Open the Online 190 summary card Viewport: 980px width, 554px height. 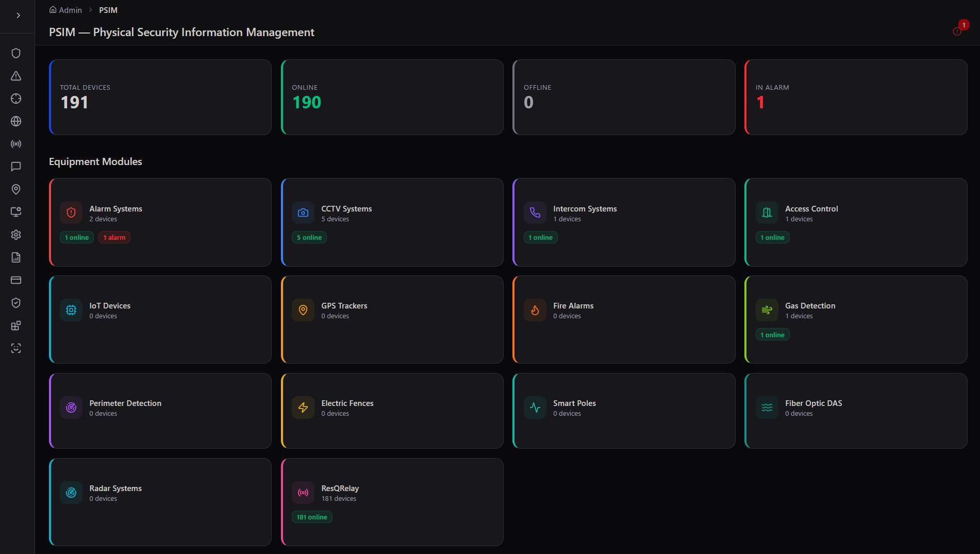coord(392,97)
